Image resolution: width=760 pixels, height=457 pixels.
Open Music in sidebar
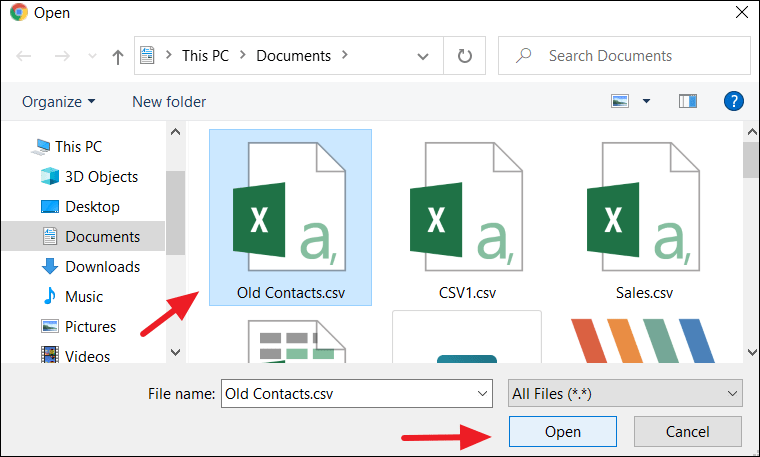(x=84, y=297)
